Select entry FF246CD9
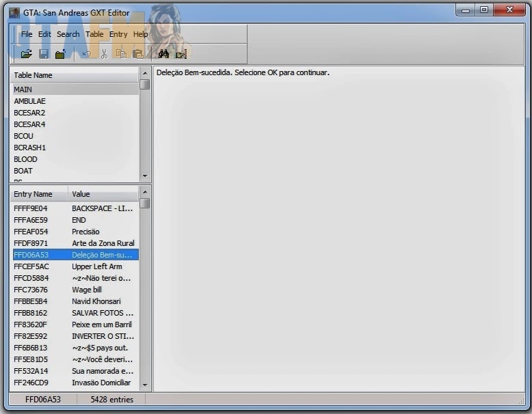This screenshot has width=532, height=414. coord(75,383)
